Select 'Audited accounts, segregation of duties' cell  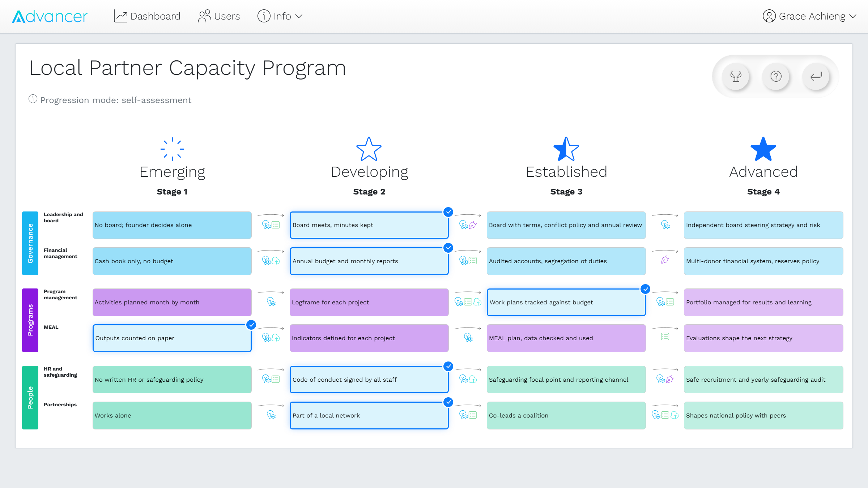click(x=566, y=261)
